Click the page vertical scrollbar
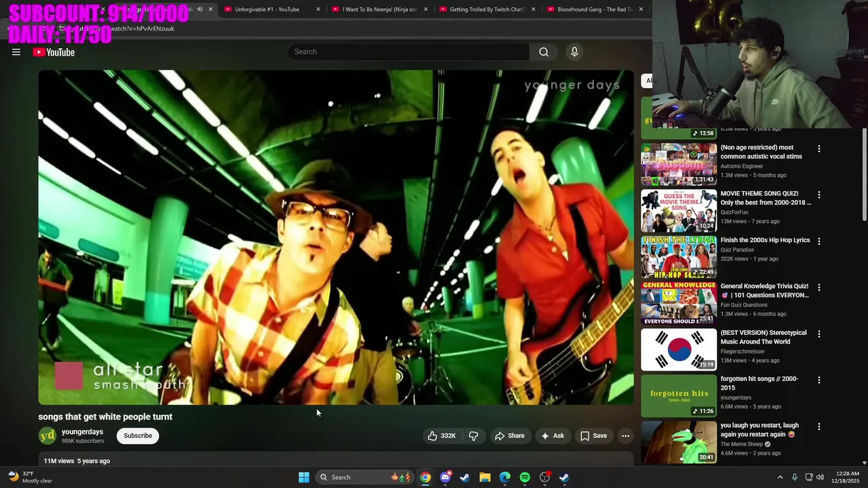Image resolution: width=868 pixels, height=488 pixels. 864,174
